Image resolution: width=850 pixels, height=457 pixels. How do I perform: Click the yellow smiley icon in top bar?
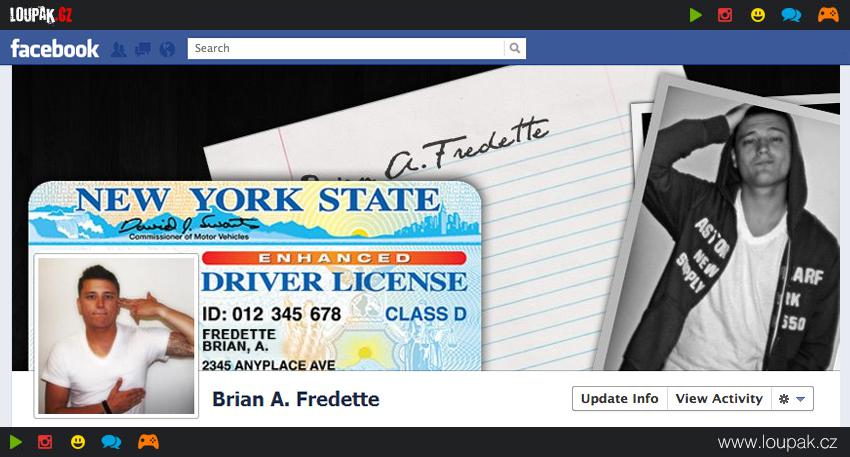tap(758, 15)
